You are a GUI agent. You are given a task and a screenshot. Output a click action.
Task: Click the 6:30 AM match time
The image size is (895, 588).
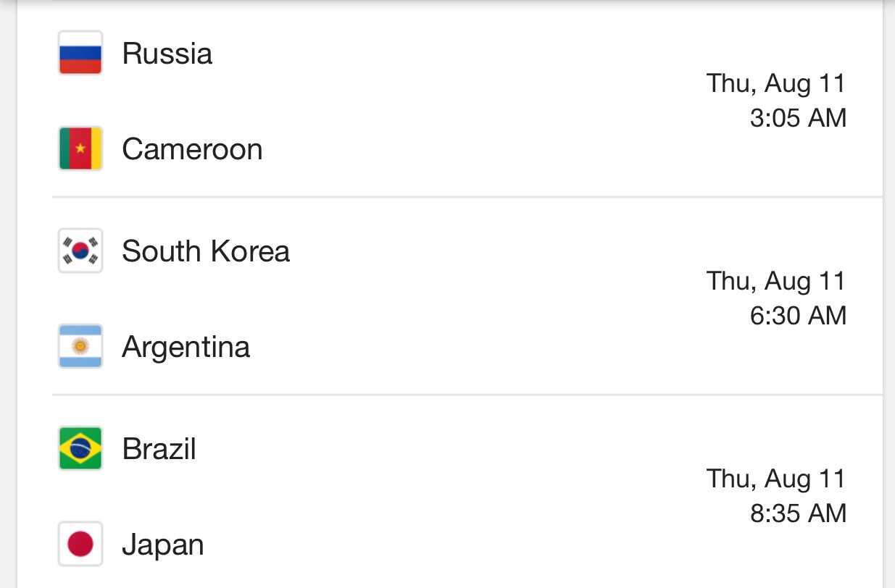pyautogui.click(x=798, y=316)
